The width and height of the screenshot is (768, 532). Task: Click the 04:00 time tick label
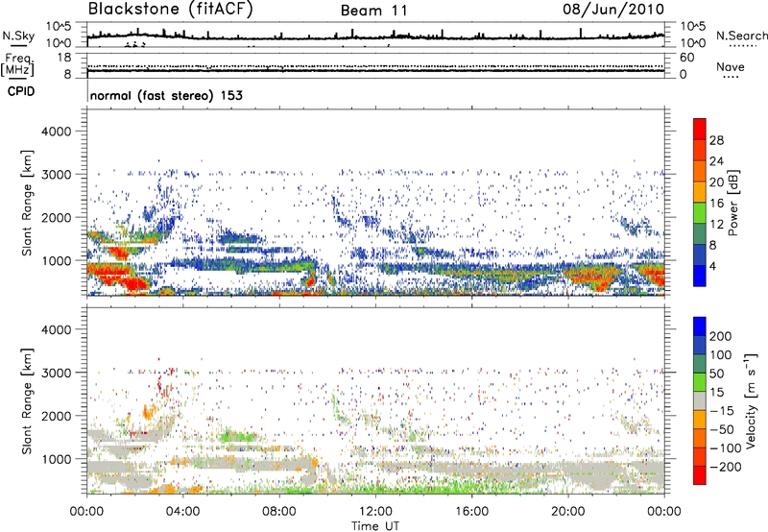pos(182,512)
